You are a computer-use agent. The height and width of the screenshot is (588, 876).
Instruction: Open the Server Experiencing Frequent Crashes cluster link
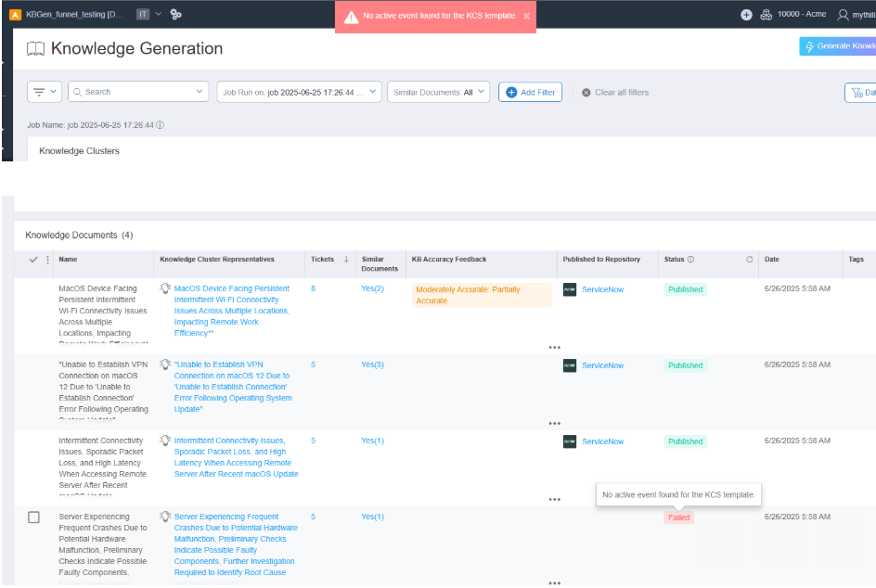[x=236, y=544]
